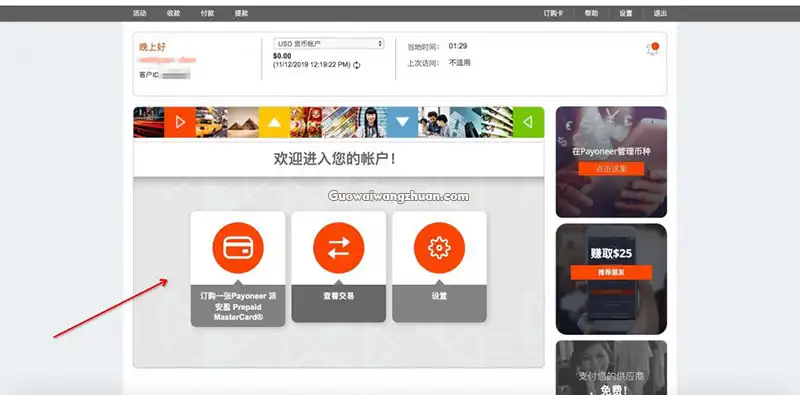Screen dimensions: 800x395
Task: Click the orange 推荐朋友 button
Action: 611,273
